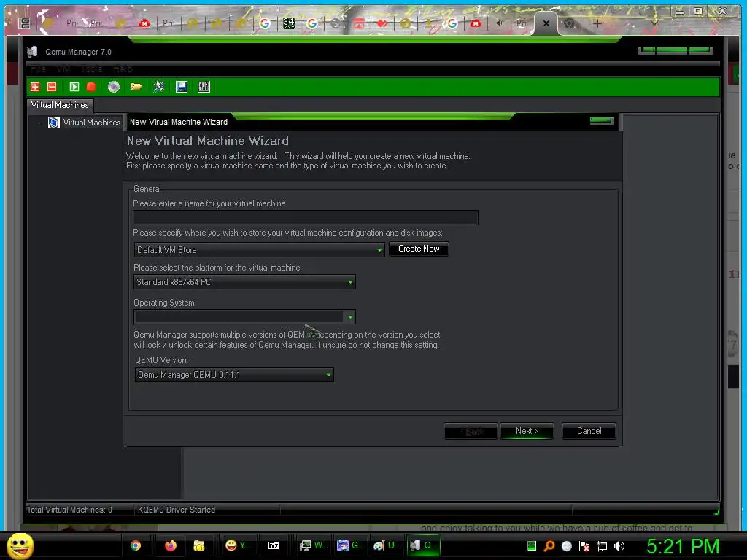747x560 pixels.
Task: Click the Create New button
Action: [419, 249]
